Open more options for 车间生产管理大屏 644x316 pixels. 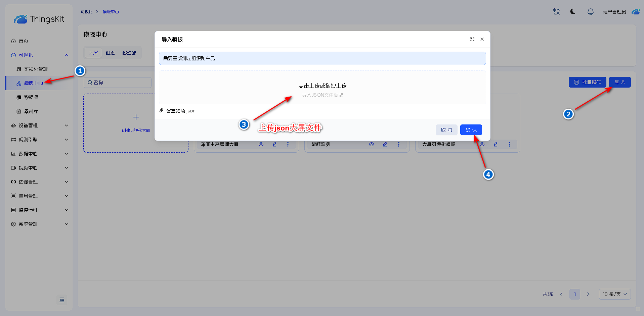(x=288, y=144)
